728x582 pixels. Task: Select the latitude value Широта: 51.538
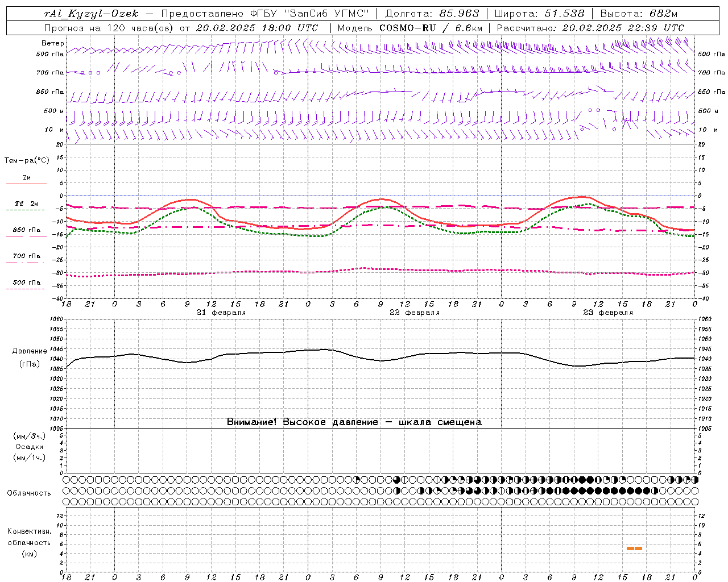tap(539, 14)
